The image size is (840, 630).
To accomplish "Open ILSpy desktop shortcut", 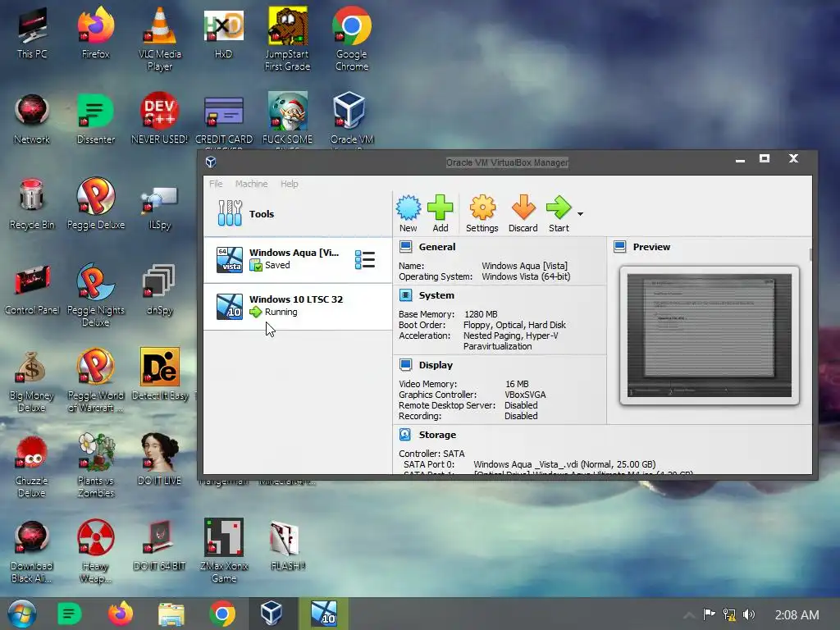I will pos(160,209).
